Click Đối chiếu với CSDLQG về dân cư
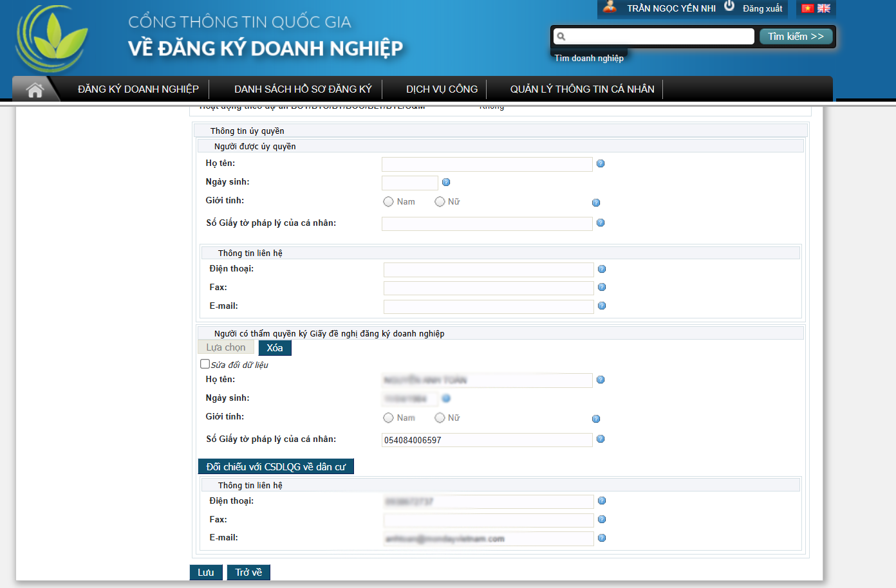This screenshot has height=588, width=896. tap(275, 466)
